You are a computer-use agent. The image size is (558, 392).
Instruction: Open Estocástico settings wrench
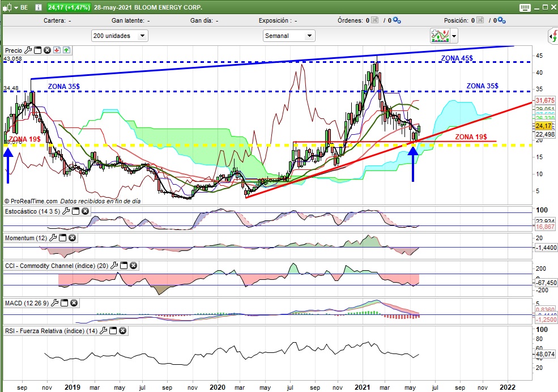pos(66,211)
